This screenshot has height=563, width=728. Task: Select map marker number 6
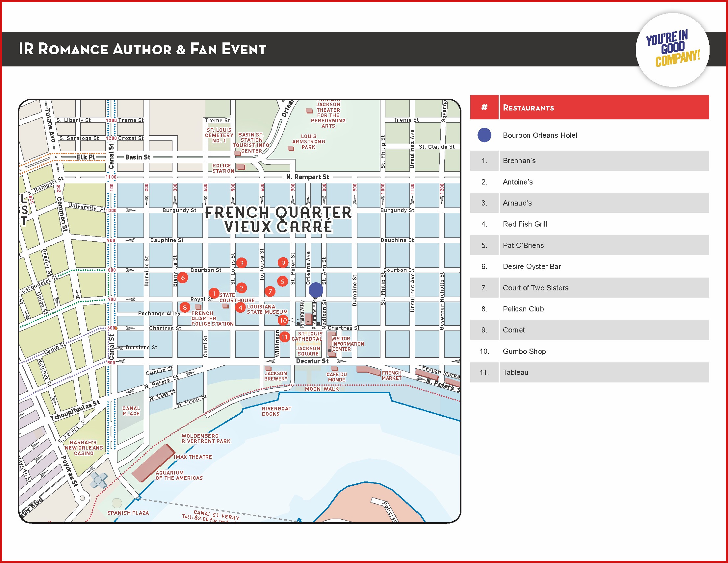pyautogui.click(x=183, y=278)
